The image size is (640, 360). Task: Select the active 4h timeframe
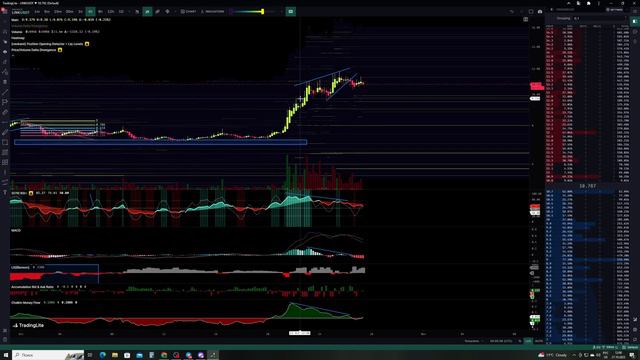point(91,11)
